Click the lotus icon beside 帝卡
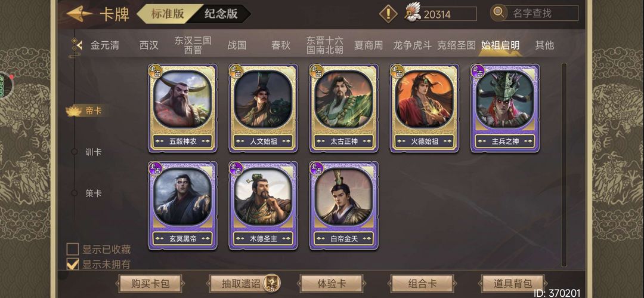This screenshot has width=644, height=298. (74, 110)
